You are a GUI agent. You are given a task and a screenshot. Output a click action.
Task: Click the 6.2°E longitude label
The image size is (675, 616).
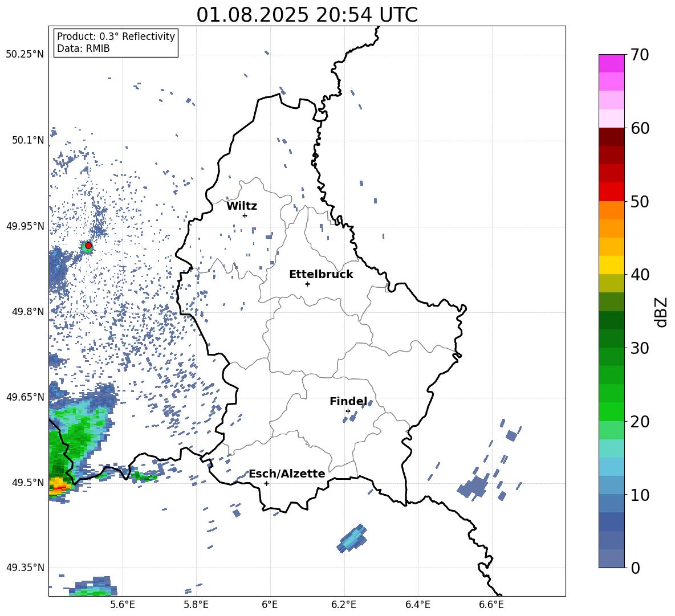click(344, 605)
